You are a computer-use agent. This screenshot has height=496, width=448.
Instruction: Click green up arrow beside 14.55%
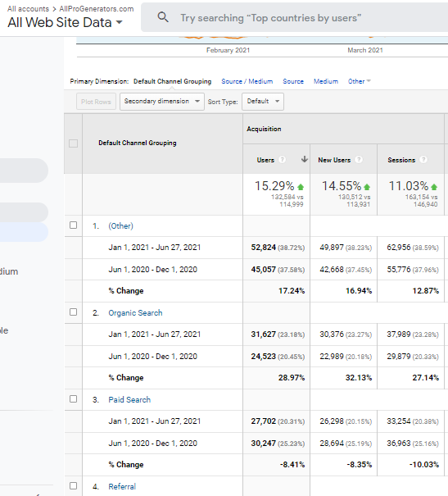(x=367, y=187)
